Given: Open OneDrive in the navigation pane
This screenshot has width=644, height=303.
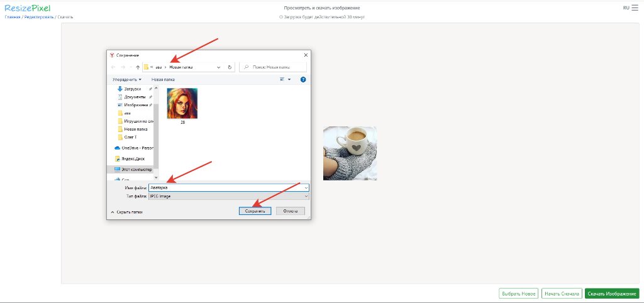Looking at the screenshot, I should point(133,147).
